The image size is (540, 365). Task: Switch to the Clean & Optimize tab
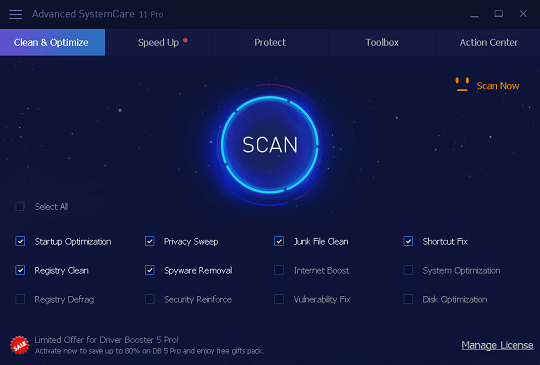point(52,42)
